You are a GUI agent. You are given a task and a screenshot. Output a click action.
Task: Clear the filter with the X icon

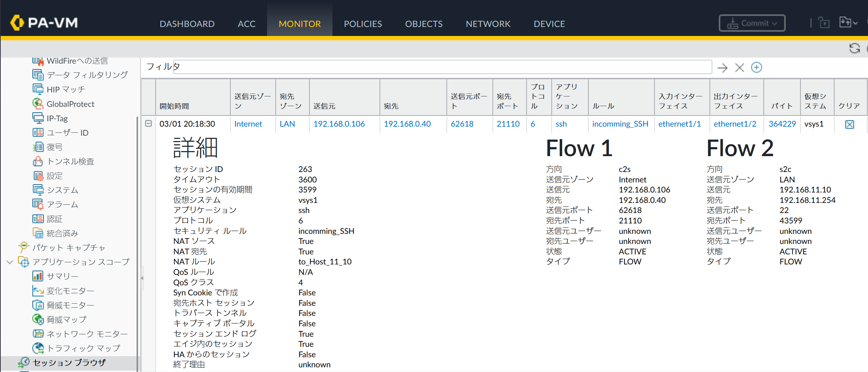click(x=739, y=68)
